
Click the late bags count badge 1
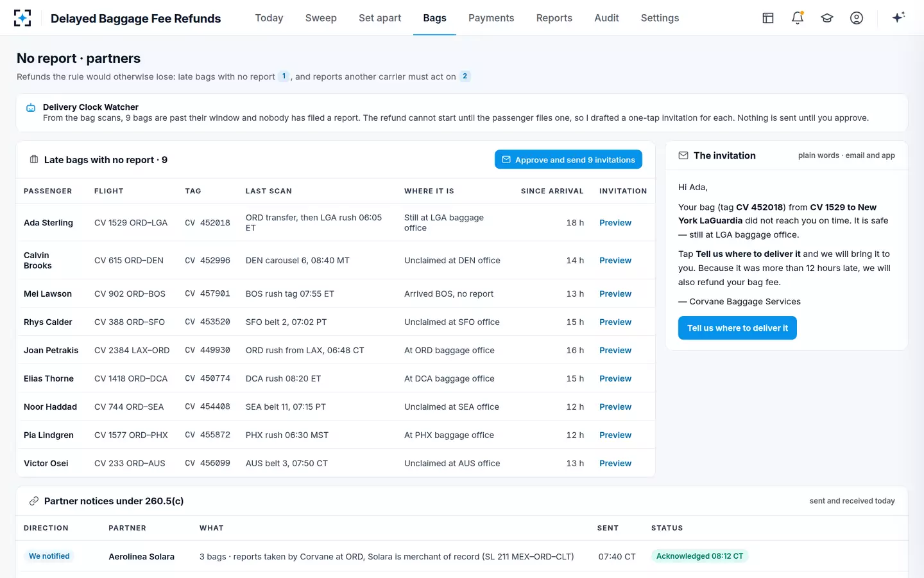pyautogui.click(x=284, y=76)
